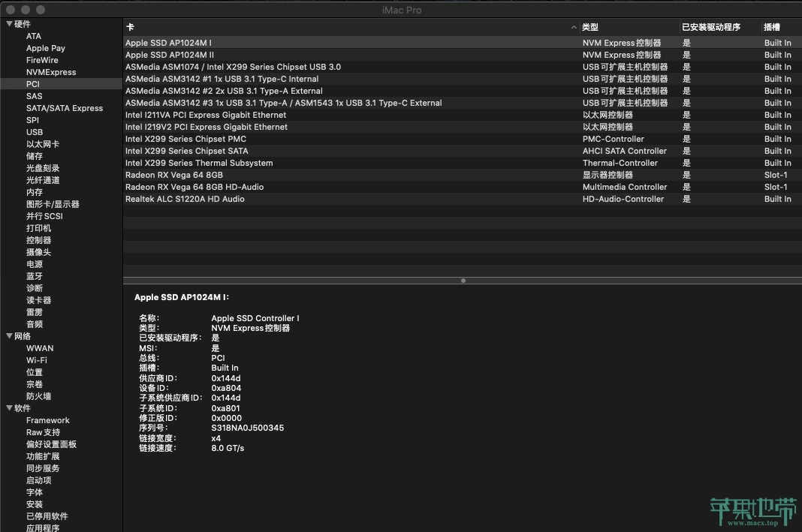The height and width of the screenshot is (532, 802).
Task: Select 并行 SCSI in the sidebar
Action: 44,216
